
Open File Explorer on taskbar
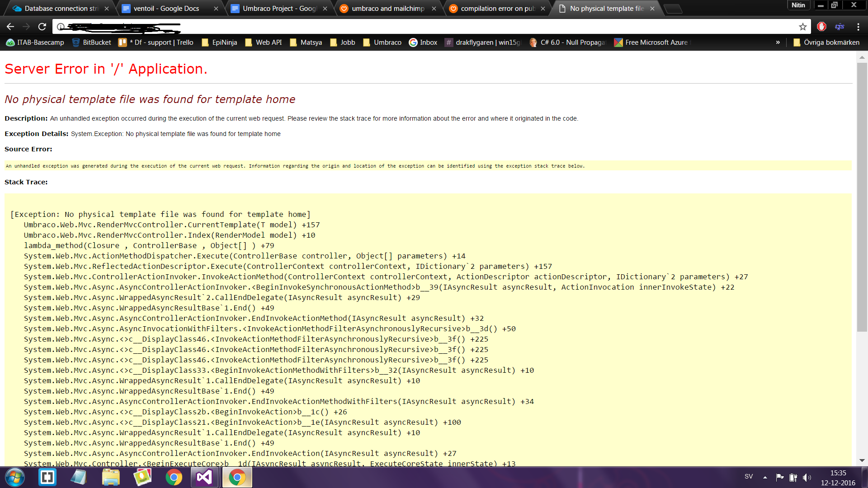(x=111, y=477)
